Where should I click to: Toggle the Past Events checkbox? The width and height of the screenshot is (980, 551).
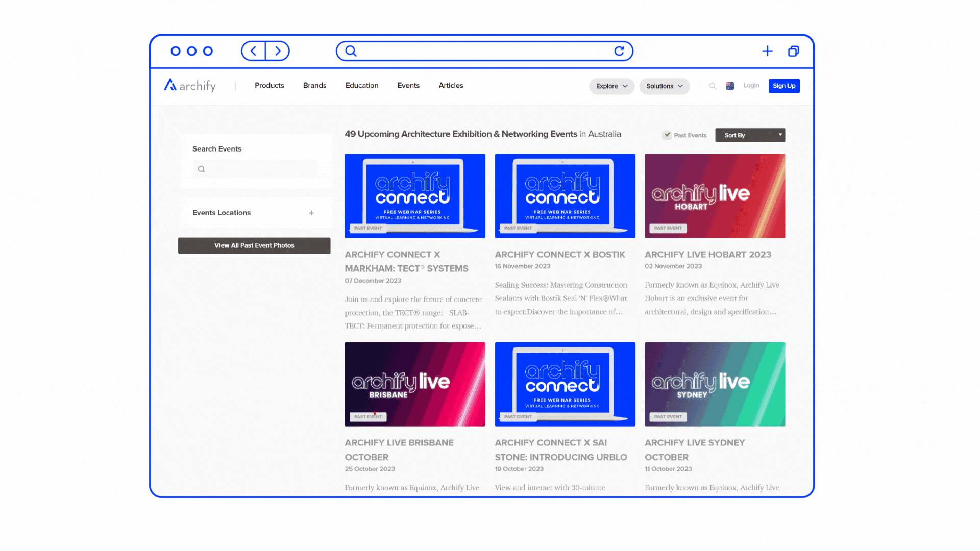[667, 135]
